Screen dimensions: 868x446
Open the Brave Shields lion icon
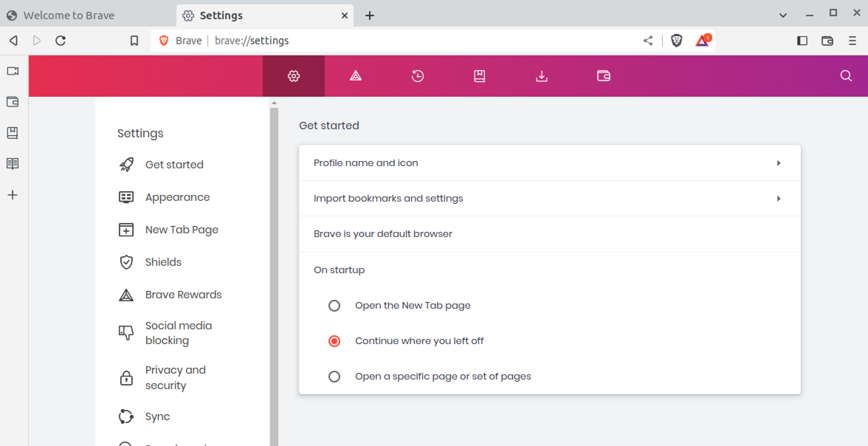(676, 41)
